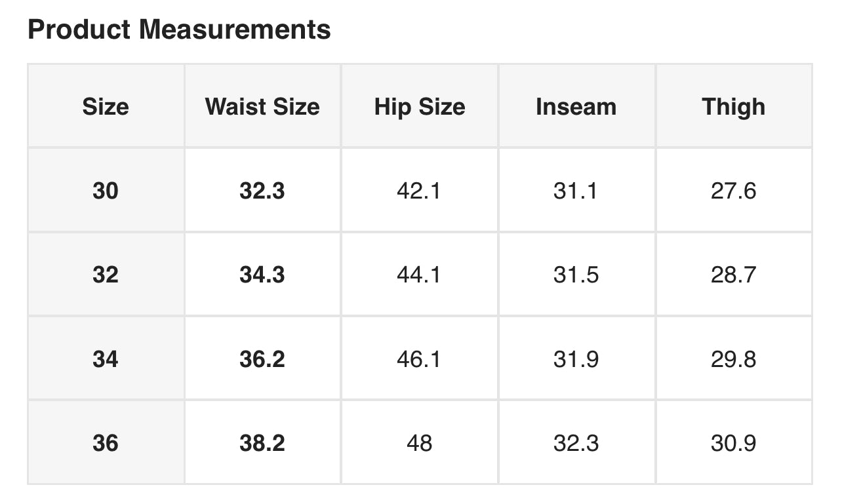Select thigh value 28.7
Screen dimensions: 842x504
pyautogui.click(x=734, y=275)
